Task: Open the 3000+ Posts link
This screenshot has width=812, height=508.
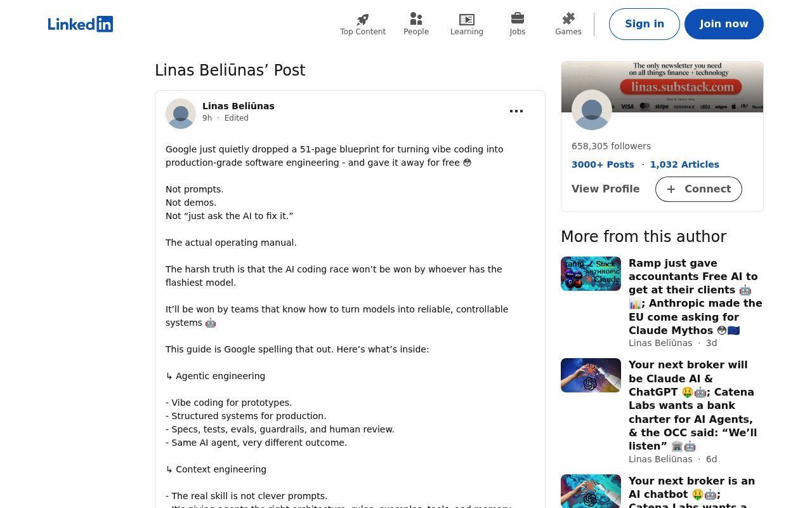Action: tap(603, 164)
